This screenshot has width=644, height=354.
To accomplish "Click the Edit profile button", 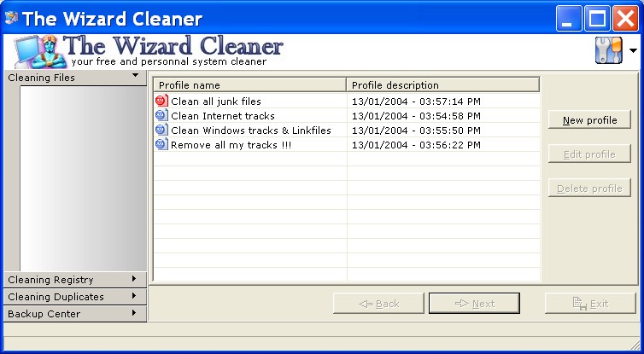I will point(589,154).
